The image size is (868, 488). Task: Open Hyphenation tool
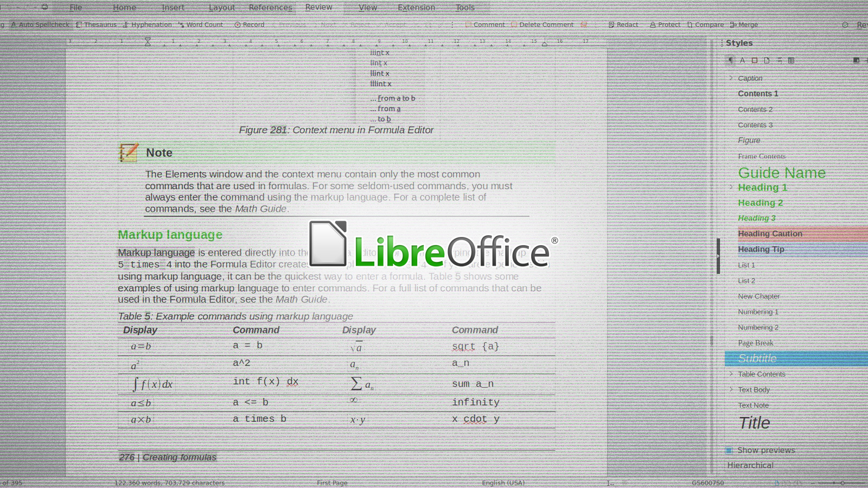148,24
